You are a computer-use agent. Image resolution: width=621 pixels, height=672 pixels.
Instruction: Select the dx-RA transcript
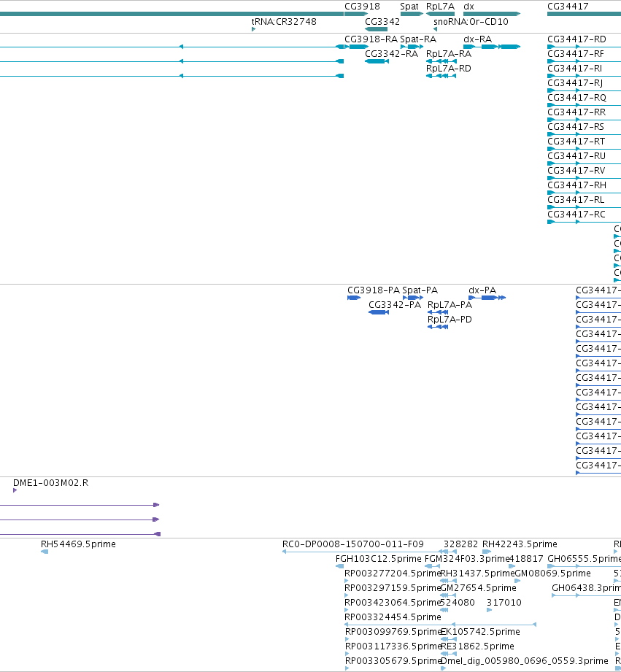(x=492, y=47)
